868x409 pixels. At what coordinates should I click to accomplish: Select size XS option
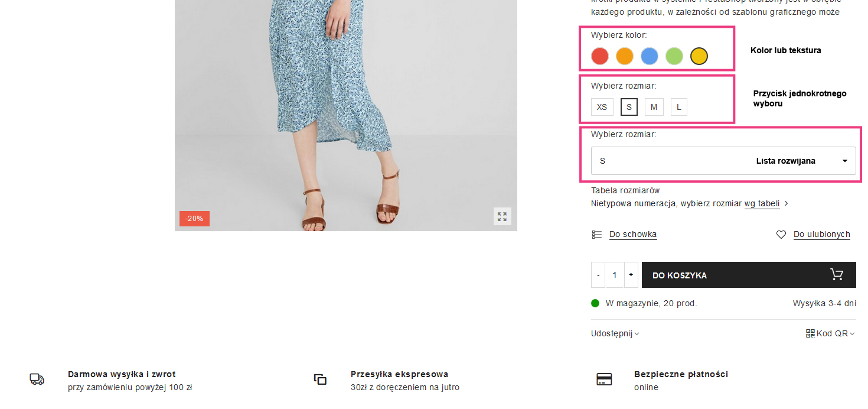coord(602,107)
